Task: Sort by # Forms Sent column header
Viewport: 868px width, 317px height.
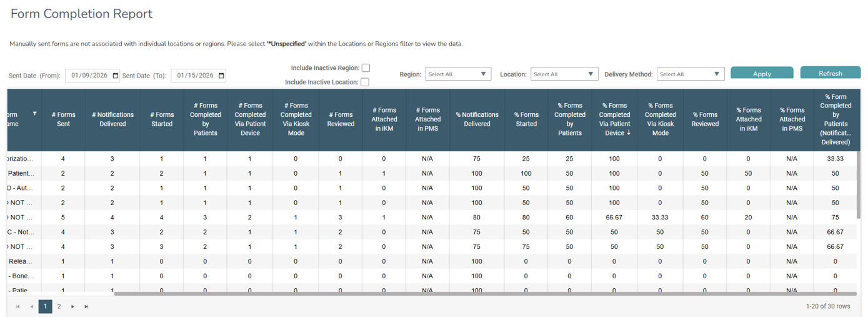Action: coord(63,119)
